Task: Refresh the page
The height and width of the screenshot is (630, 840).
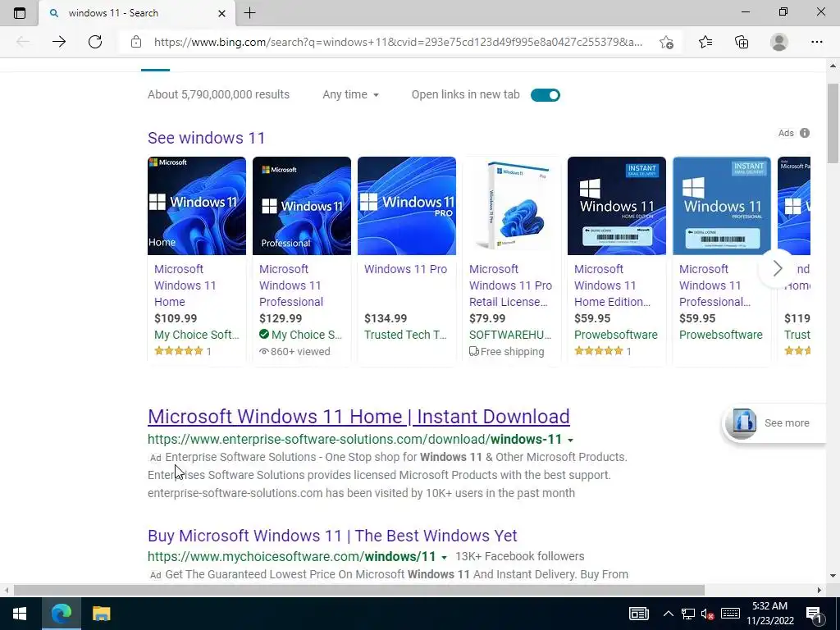Action: click(95, 42)
